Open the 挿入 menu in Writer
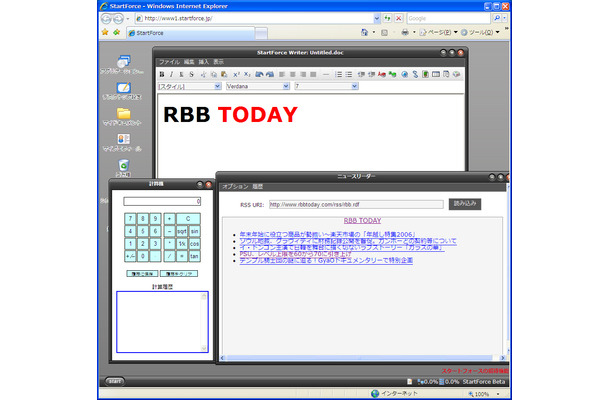610x400 pixels. (203, 62)
